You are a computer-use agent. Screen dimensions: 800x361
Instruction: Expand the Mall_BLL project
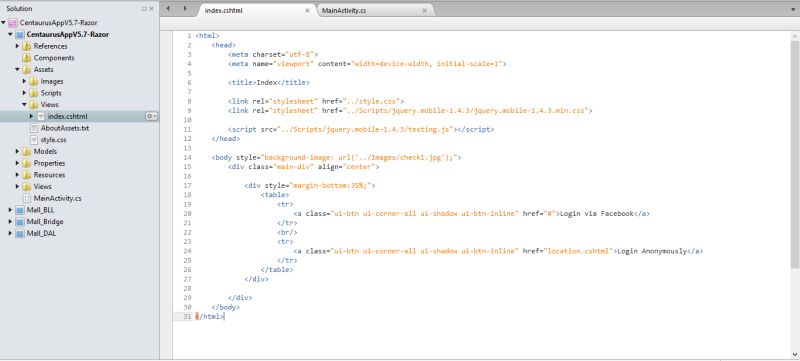click(x=11, y=210)
